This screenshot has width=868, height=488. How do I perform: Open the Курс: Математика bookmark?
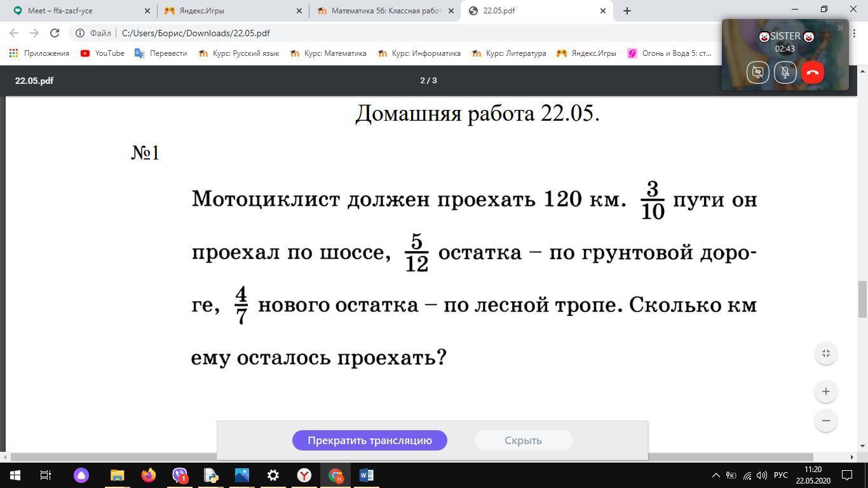329,53
